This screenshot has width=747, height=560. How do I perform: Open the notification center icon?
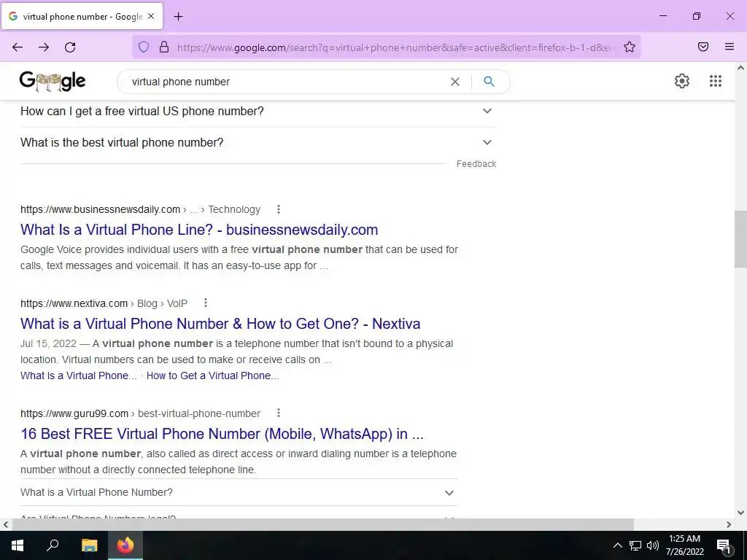724,545
